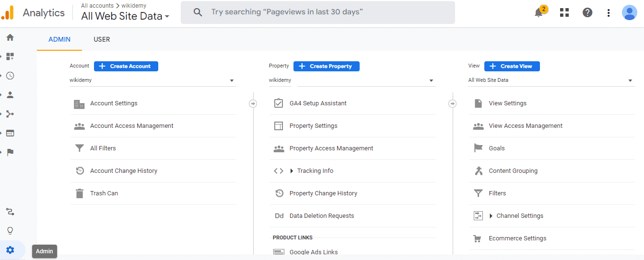Image resolution: width=644 pixels, height=260 pixels.
Task: Click the Help question mark icon
Action: pyautogui.click(x=587, y=13)
